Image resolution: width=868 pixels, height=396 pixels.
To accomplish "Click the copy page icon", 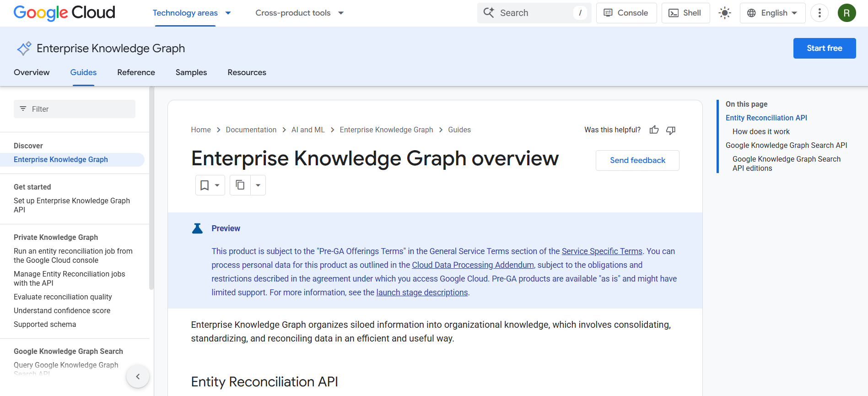I will [240, 185].
